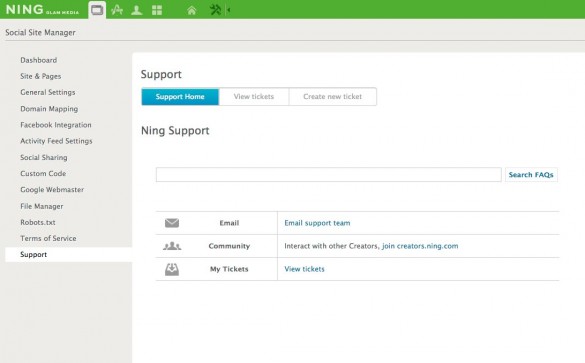Open the design tools icon in top bar
Viewport: 585px width, 363px height.
(117, 10)
